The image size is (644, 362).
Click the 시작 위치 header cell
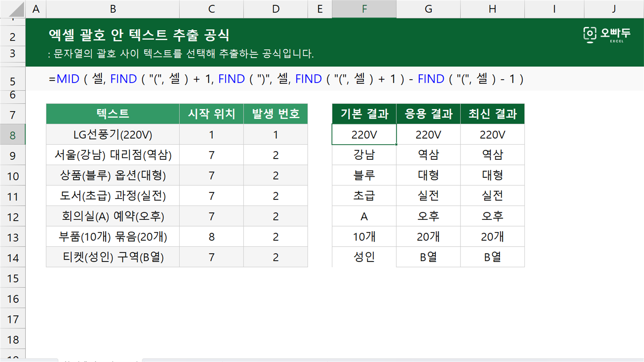pyautogui.click(x=211, y=114)
